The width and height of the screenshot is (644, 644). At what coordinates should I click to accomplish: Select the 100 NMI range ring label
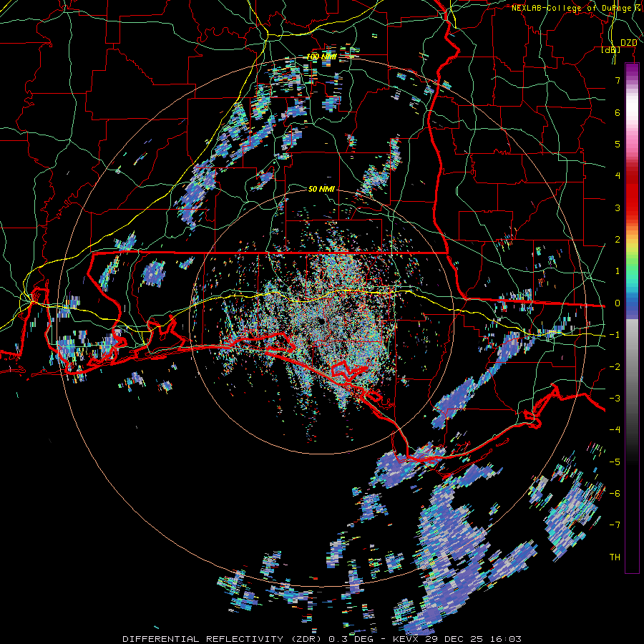321,57
